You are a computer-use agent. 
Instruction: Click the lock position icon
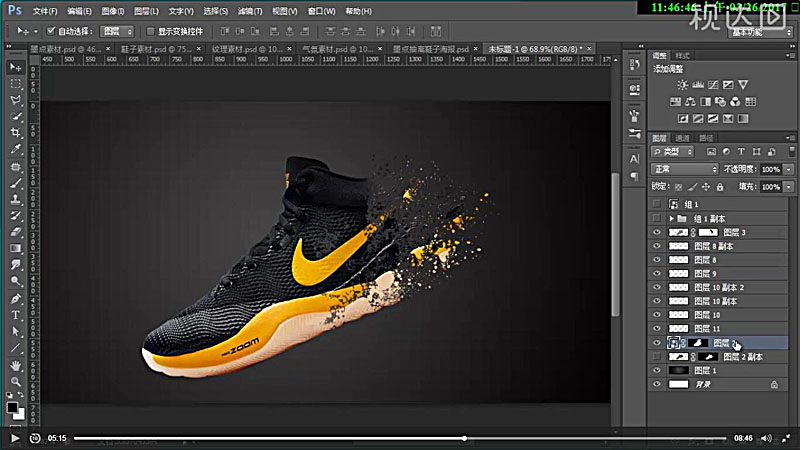click(x=706, y=187)
